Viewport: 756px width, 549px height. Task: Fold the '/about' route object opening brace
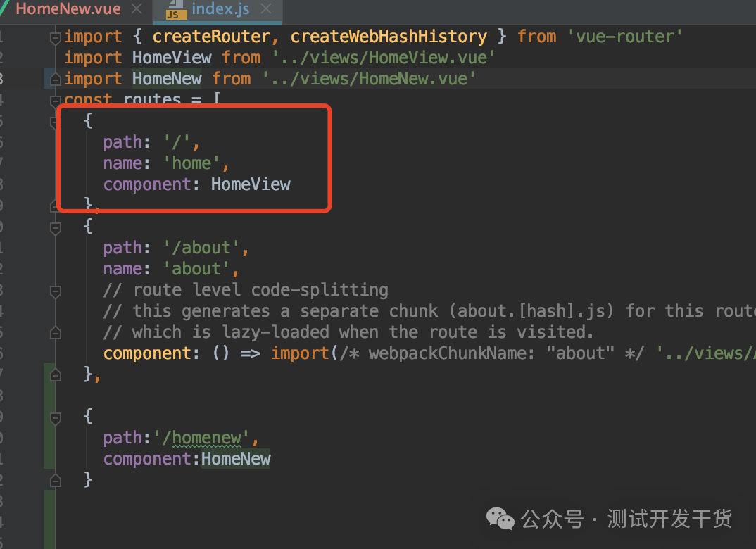pos(56,227)
